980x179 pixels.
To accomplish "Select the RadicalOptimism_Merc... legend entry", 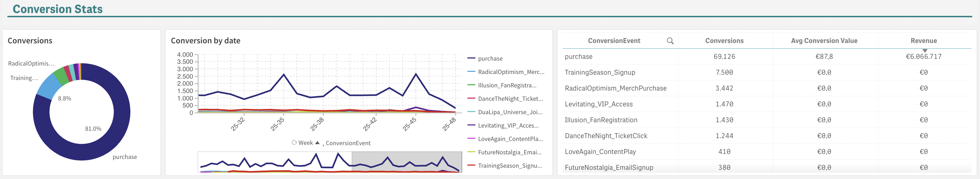I will [x=511, y=72].
